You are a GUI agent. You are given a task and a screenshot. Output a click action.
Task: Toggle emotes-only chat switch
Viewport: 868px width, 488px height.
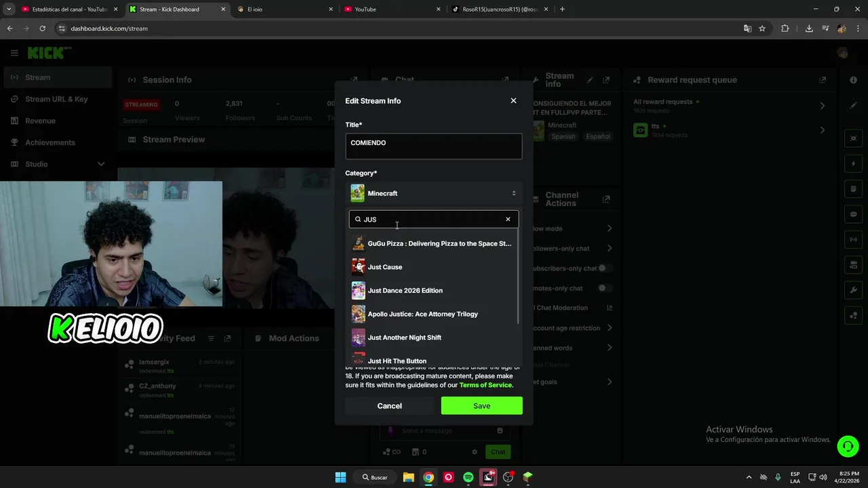pos(605,288)
